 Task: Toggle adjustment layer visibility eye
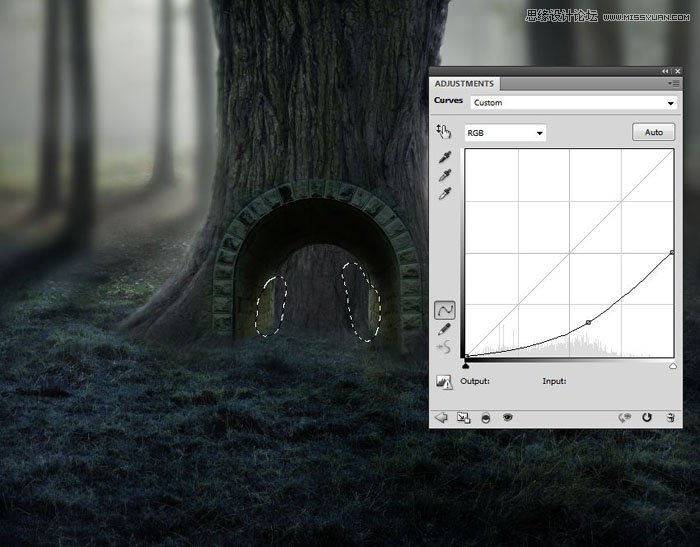click(508, 417)
